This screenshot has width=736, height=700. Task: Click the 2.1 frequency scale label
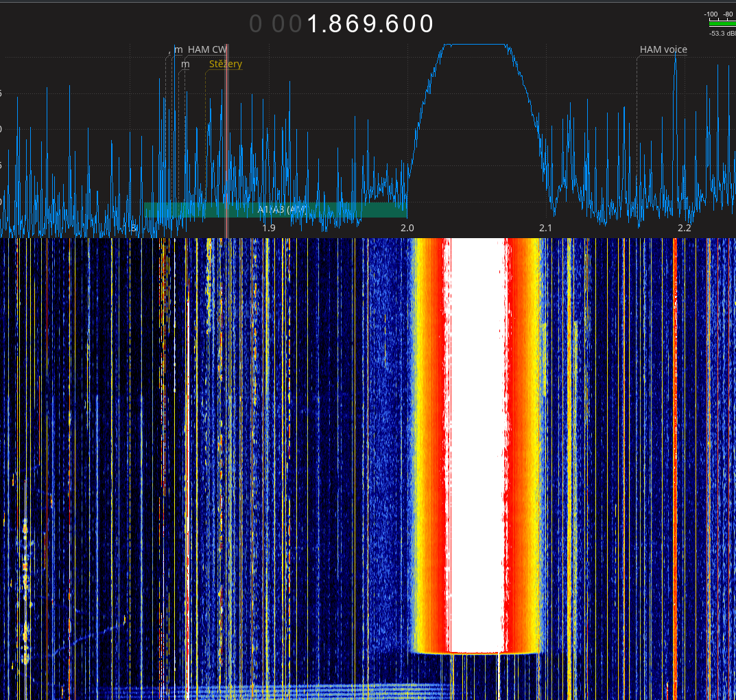coord(545,228)
